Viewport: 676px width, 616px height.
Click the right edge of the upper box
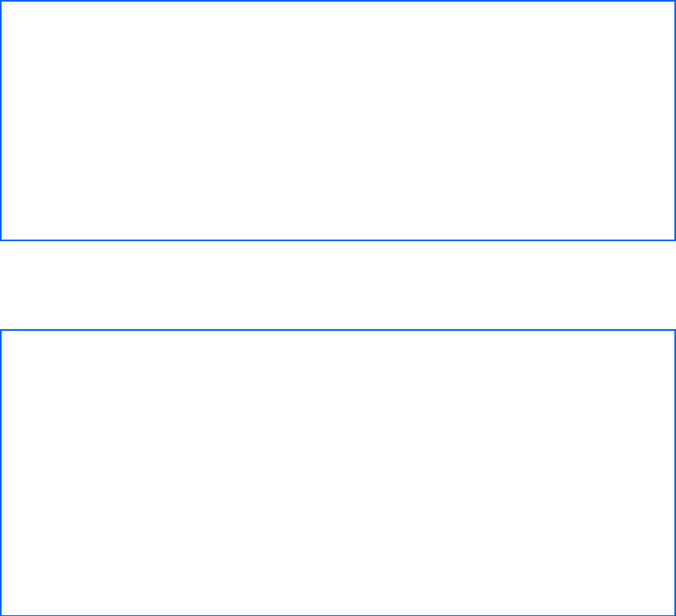tap(674, 121)
